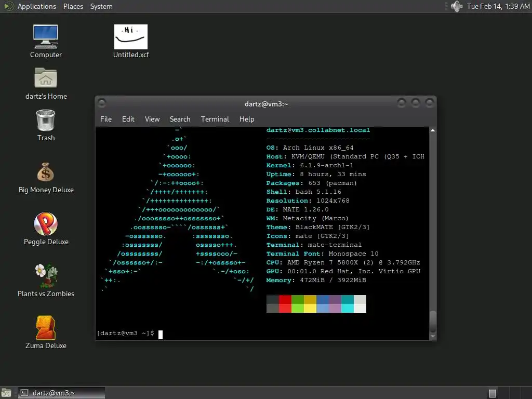Image resolution: width=532 pixels, height=399 pixels.
Task: Click terminal scrollbar down arrow
Action: [433, 336]
